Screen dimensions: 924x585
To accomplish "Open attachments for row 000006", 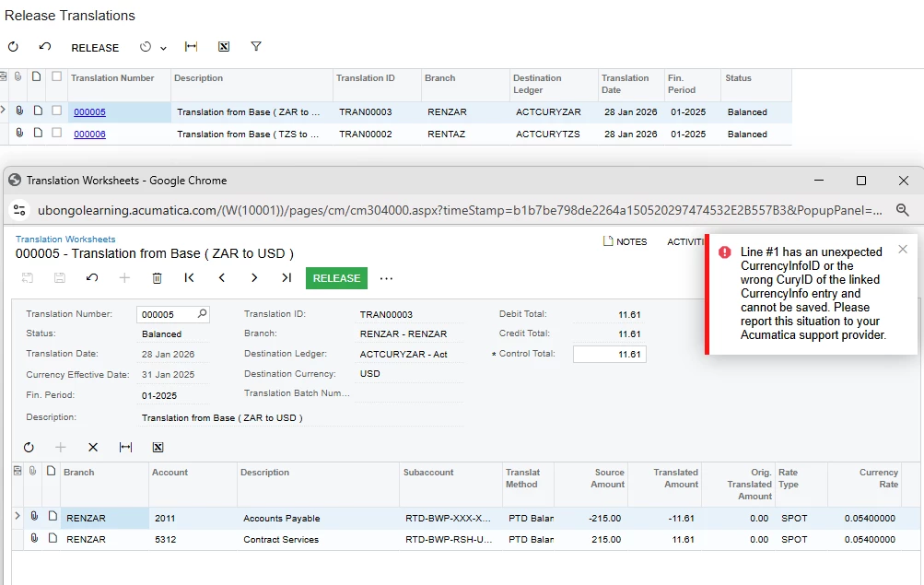I will 19,133.
